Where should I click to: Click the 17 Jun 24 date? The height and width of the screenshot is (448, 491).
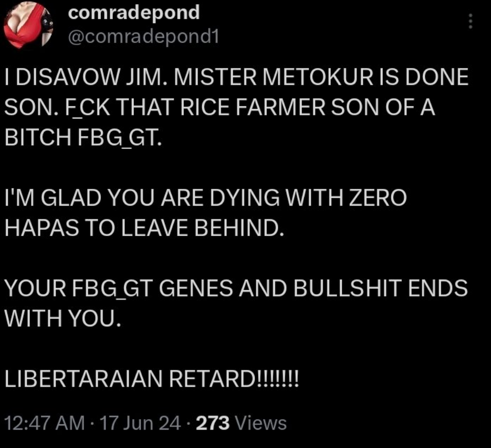pyautogui.click(x=140, y=423)
